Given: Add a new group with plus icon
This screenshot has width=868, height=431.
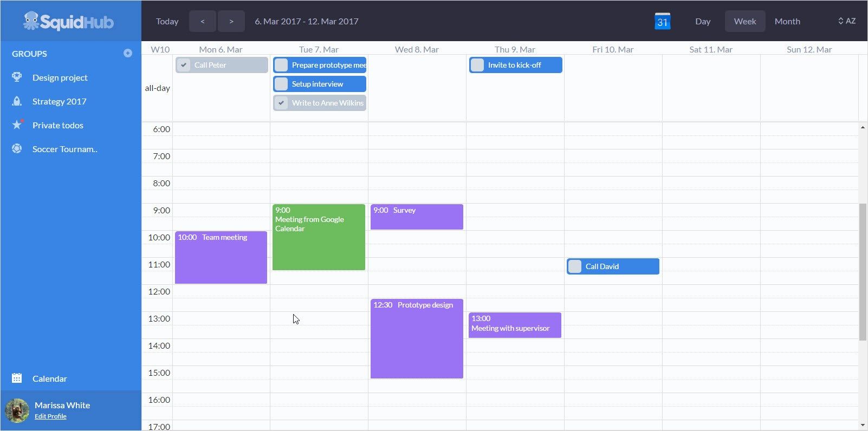Looking at the screenshot, I should pyautogui.click(x=128, y=53).
